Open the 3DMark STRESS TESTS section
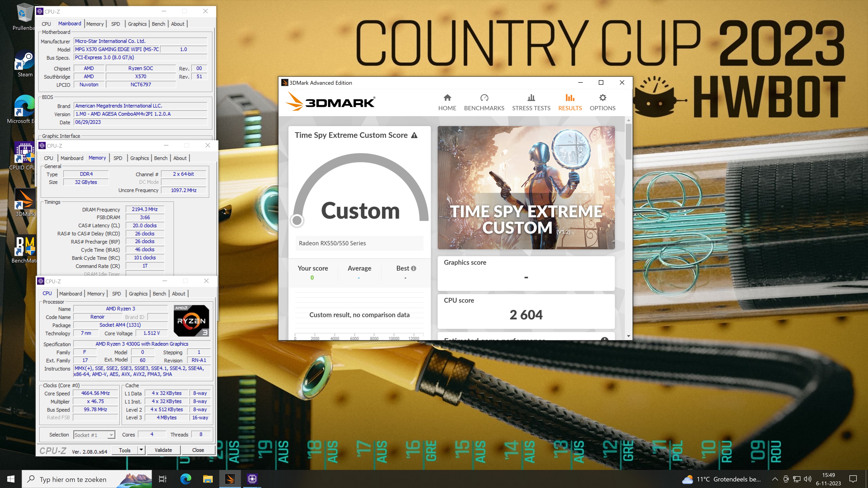This screenshot has height=488, width=868. [531, 102]
